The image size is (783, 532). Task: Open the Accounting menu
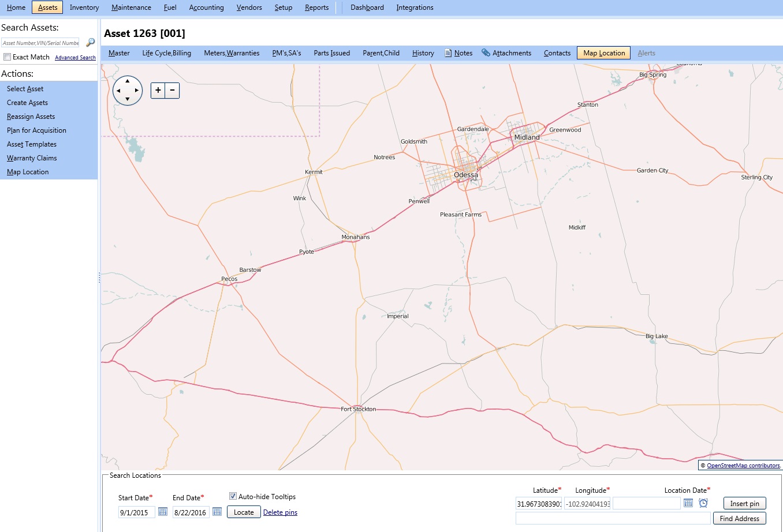click(206, 8)
